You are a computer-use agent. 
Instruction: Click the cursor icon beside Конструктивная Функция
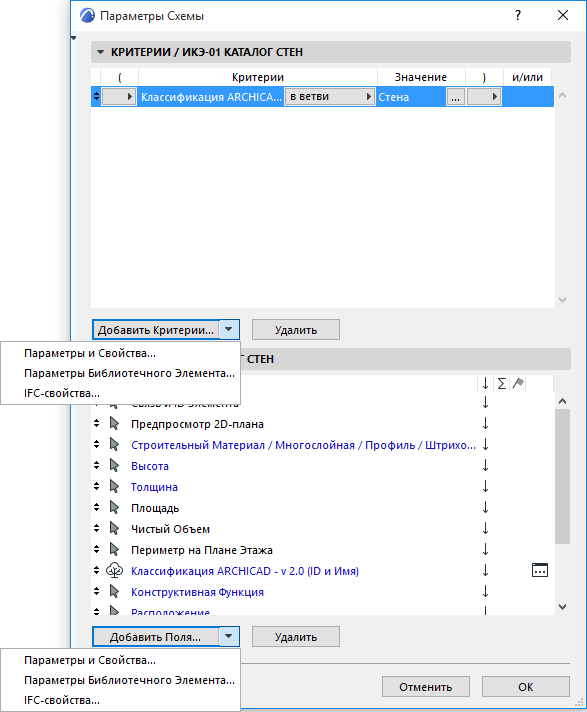pyautogui.click(x=114, y=592)
